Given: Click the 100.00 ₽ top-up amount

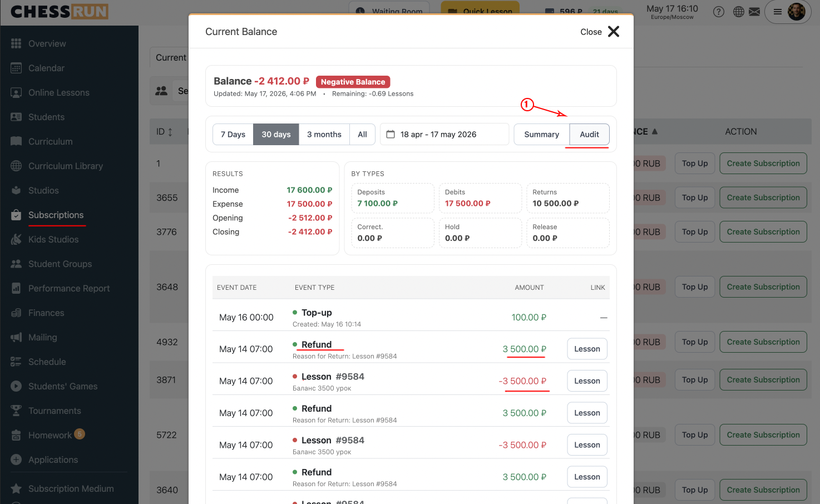Looking at the screenshot, I should (528, 317).
